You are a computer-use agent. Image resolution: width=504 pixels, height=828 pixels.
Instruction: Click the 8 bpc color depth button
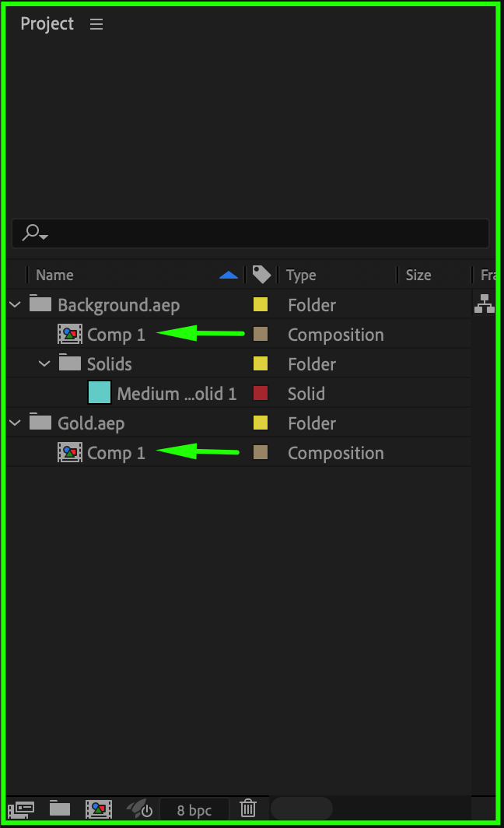click(194, 810)
